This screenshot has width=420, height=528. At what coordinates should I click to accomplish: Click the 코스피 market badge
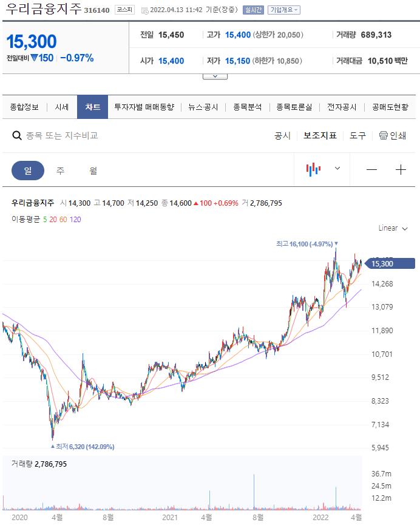(124, 10)
